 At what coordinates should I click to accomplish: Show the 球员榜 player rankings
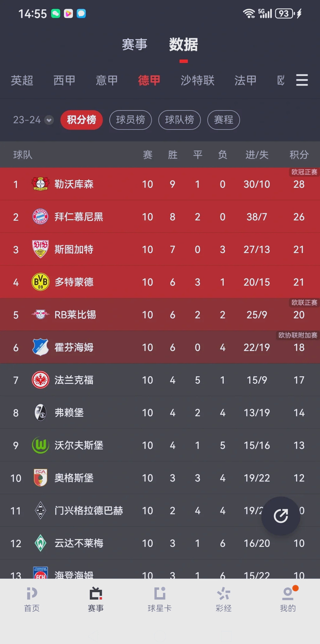(x=130, y=120)
